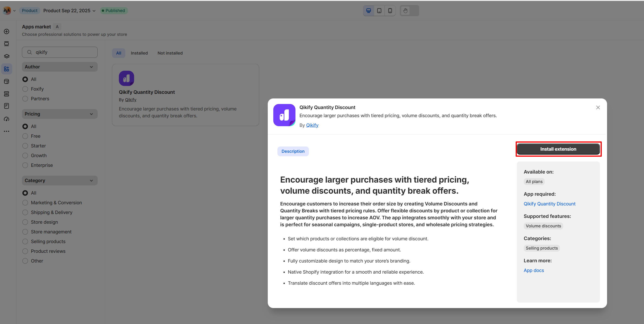This screenshot has height=324, width=644.
Task: Switch to the Installed apps tab
Action: point(139,53)
